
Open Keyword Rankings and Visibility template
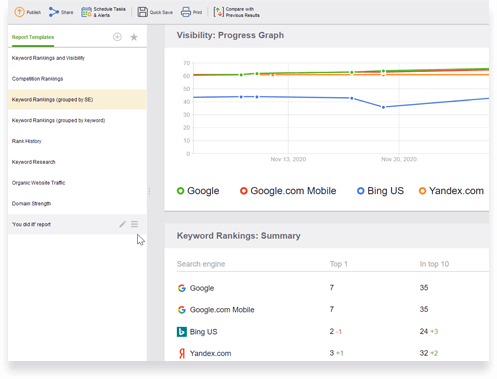[77, 58]
